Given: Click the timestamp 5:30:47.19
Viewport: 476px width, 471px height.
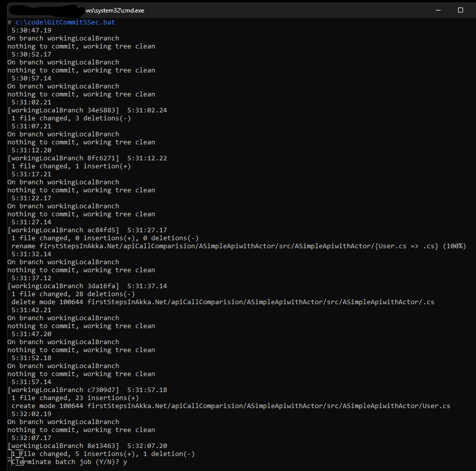Looking at the screenshot, I should point(31,30).
